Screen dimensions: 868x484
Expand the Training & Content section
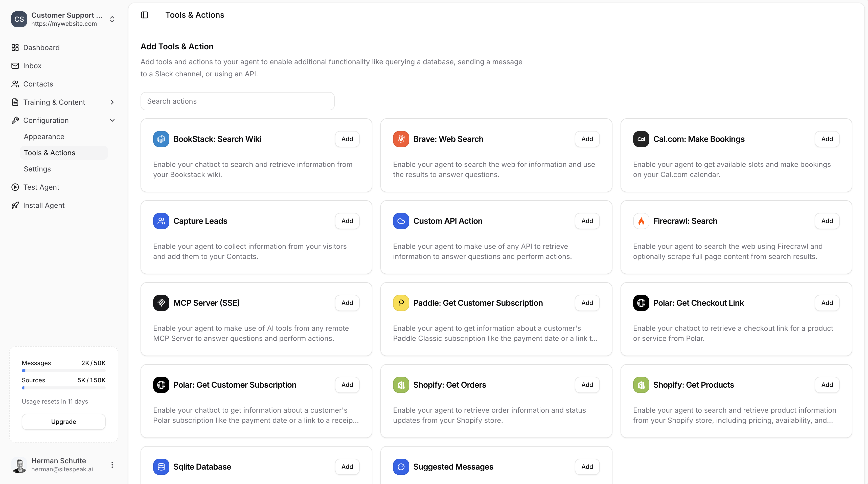[112, 102]
